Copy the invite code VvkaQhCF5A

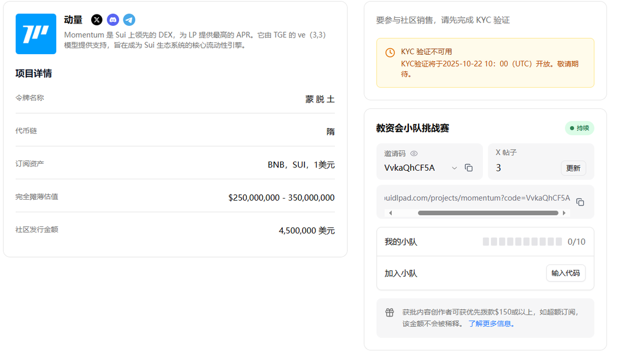coord(469,168)
